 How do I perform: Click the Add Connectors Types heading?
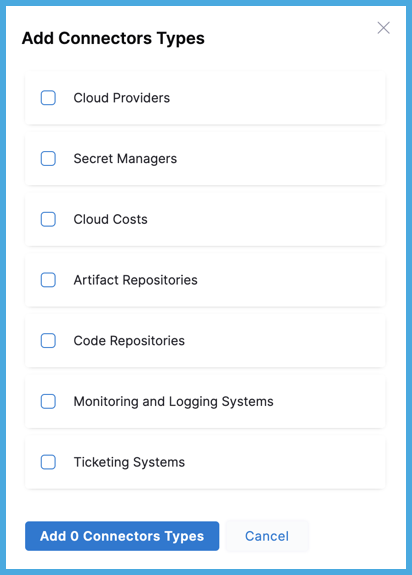click(113, 38)
